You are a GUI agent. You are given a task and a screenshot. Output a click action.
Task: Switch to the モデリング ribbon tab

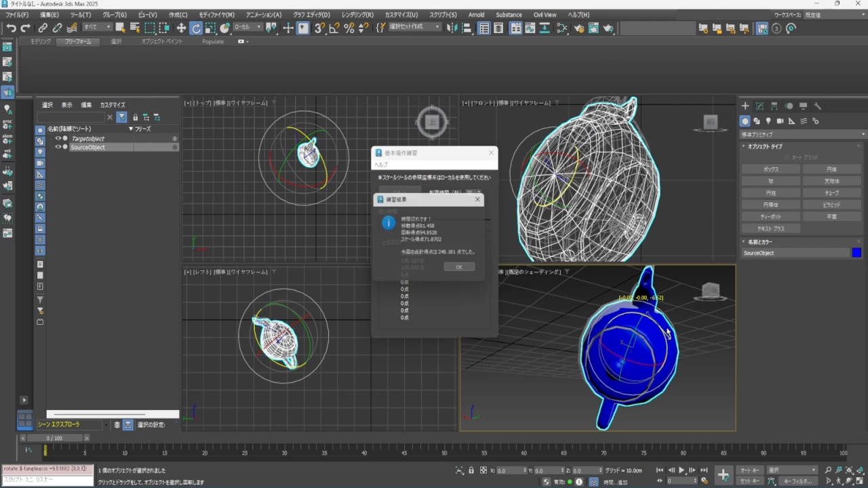(x=41, y=41)
